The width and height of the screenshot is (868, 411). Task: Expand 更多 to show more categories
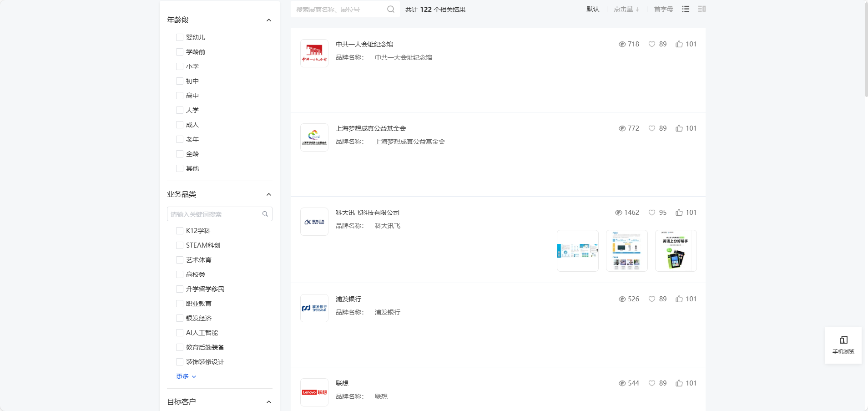[x=186, y=376]
